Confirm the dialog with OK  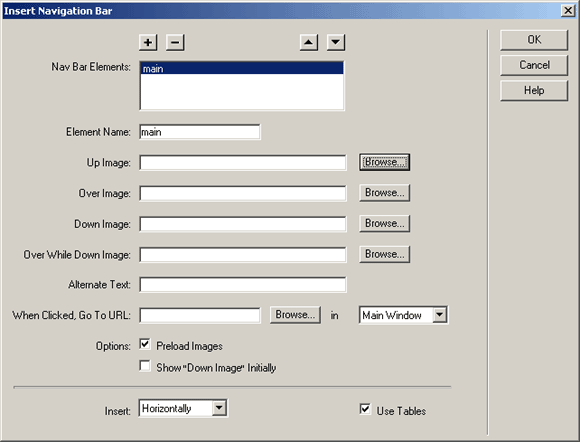[x=534, y=40]
